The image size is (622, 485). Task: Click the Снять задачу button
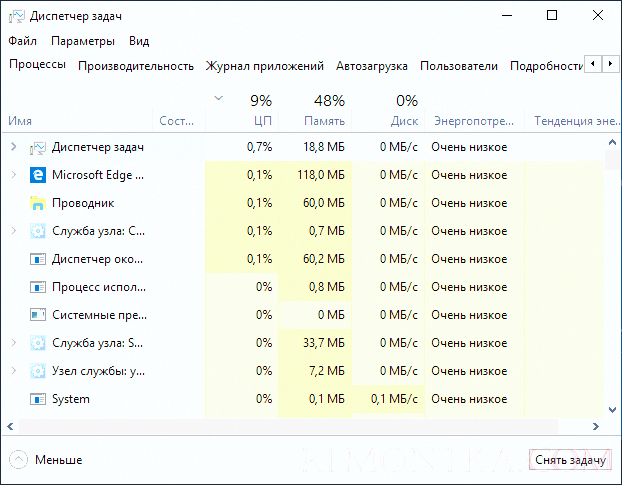(x=570, y=460)
